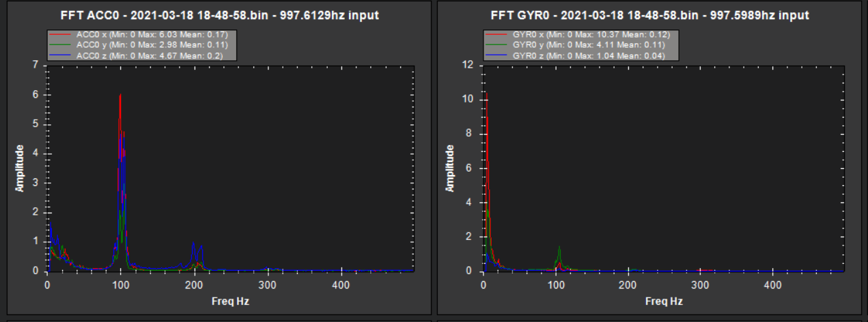Click the FFT ACC0 graph title
Viewport: 868px width, 322px height.
[x=216, y=15]
